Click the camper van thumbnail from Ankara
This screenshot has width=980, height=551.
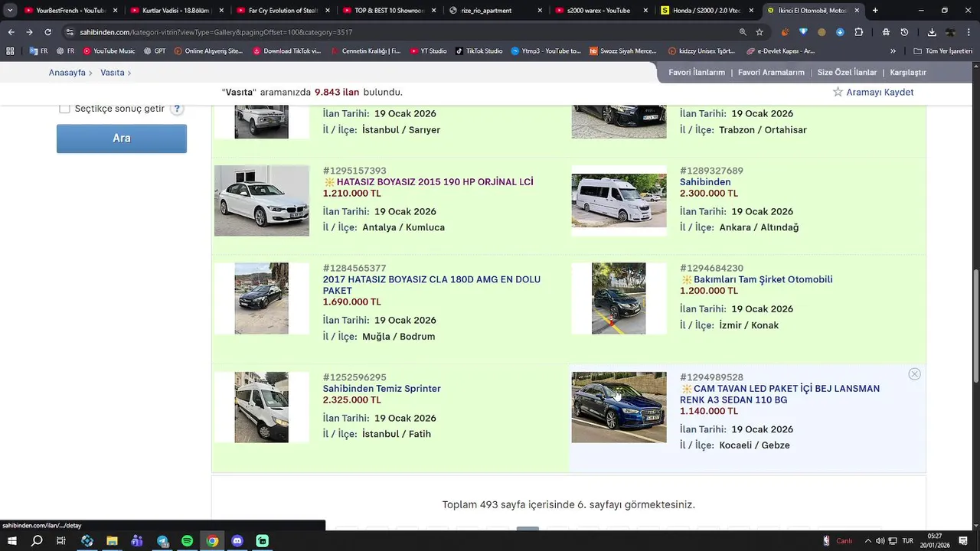coord(619,201)
